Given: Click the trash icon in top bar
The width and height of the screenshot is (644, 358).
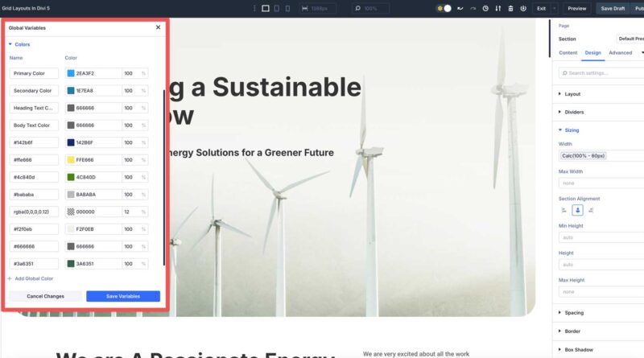Looking at the screenshot, I should coord(510,8).
